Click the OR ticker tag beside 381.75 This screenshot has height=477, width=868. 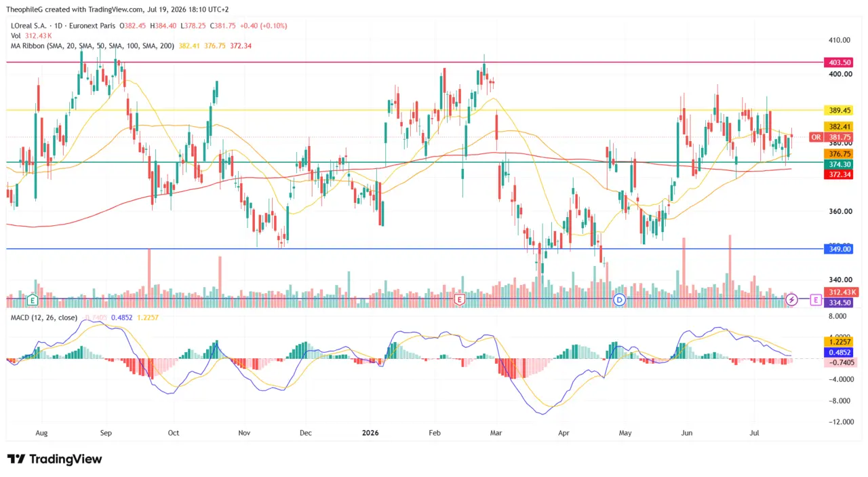[816, 136]
